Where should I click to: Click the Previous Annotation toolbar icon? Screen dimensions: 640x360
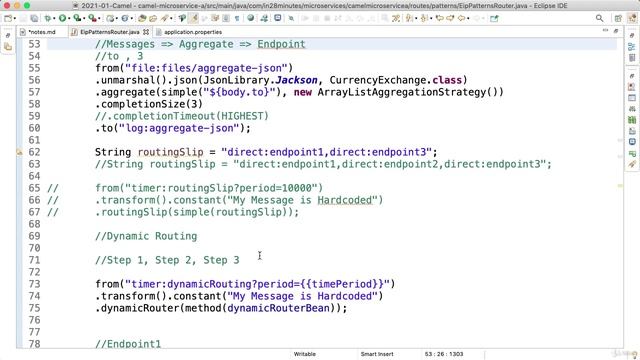[x=424, y=18]
